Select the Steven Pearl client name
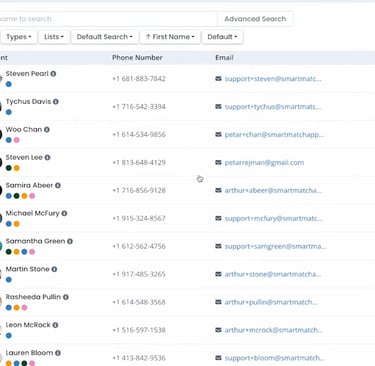375x366 pixels. pyautogui.click(x=27, y=74)
